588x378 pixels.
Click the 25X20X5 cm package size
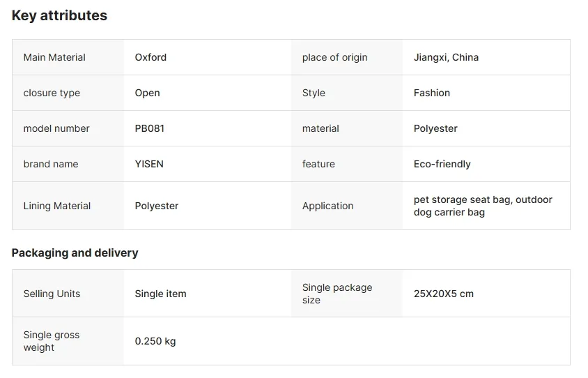pos(443,294)
